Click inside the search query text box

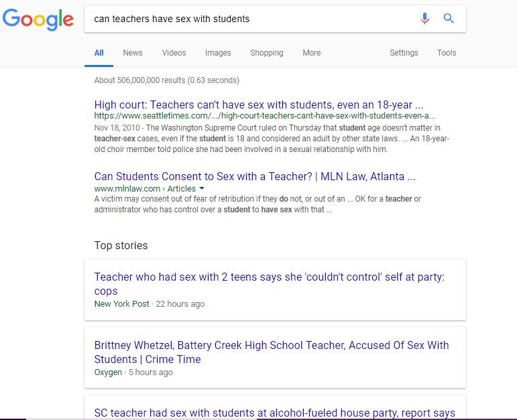click(x=251, y=19)
